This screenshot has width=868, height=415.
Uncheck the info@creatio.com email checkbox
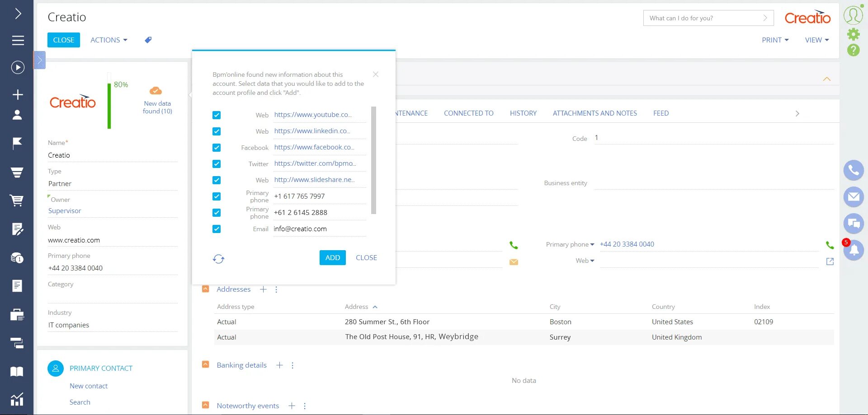coord(217,229)
